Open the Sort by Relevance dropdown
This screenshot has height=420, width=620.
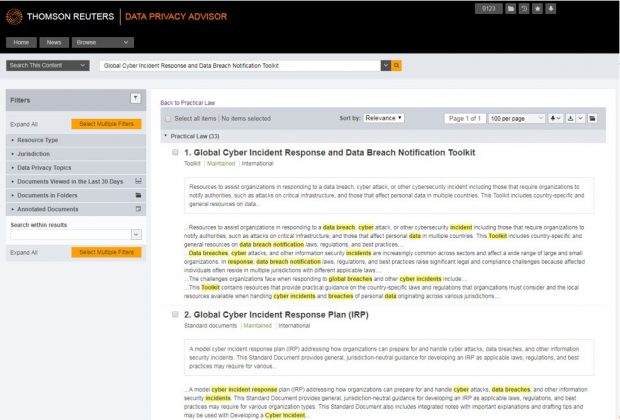coord(384,118)
